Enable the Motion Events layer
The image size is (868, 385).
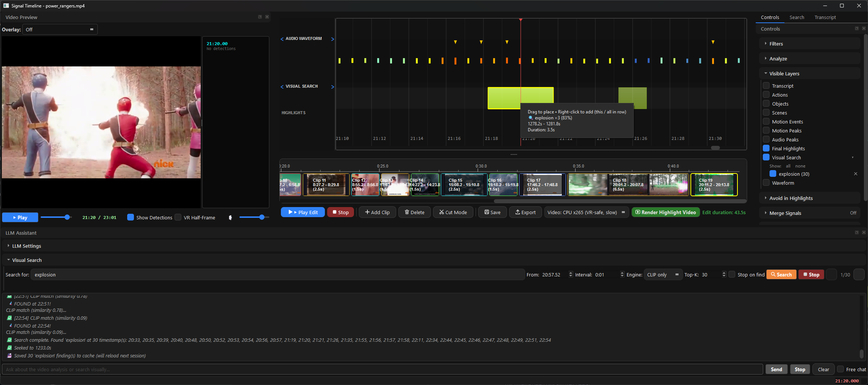coord(766,121)
